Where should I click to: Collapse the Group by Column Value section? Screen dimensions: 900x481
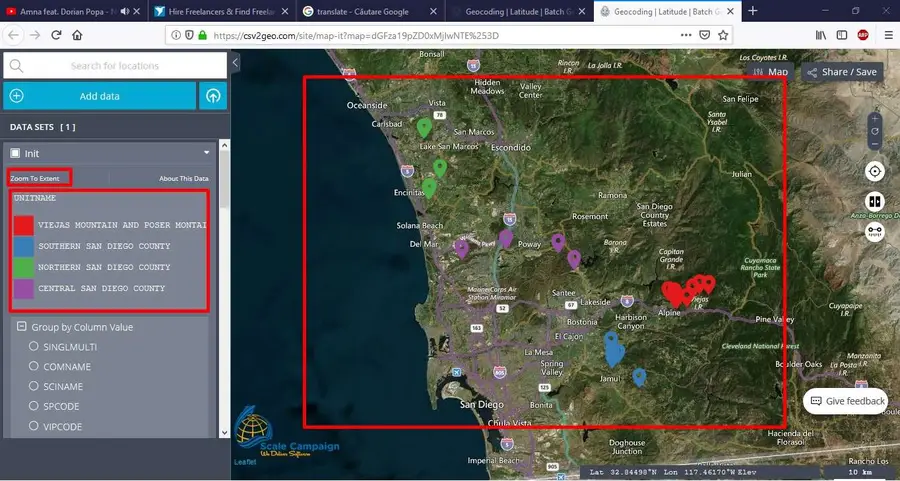22,327
